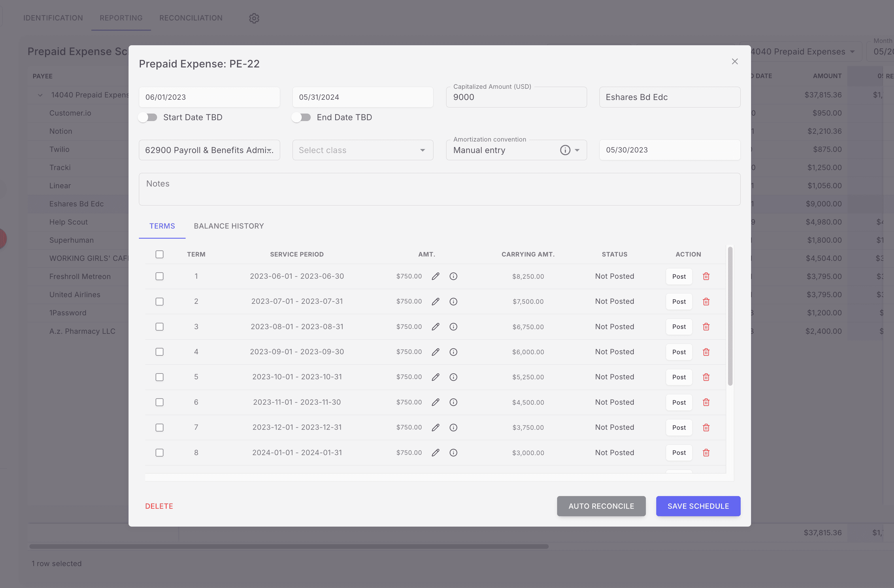Check the select-all checkbox in the terms table header

(159, 254)
